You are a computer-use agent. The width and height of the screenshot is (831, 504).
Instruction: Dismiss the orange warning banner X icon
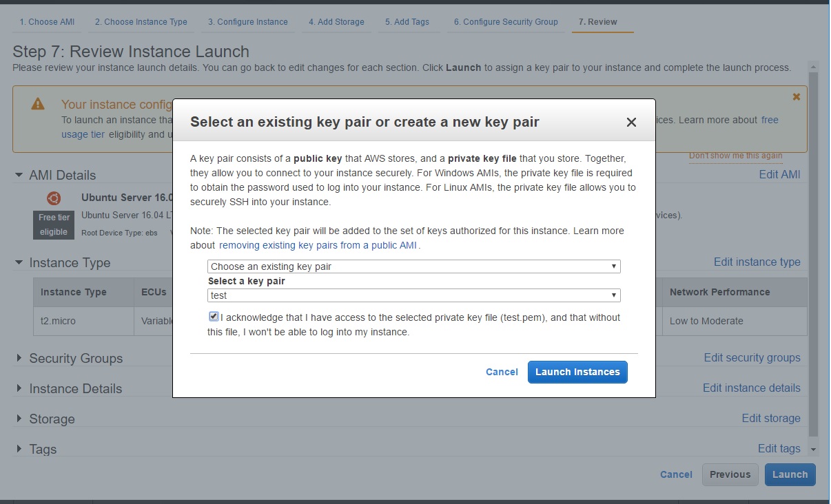tap(797, 97)
